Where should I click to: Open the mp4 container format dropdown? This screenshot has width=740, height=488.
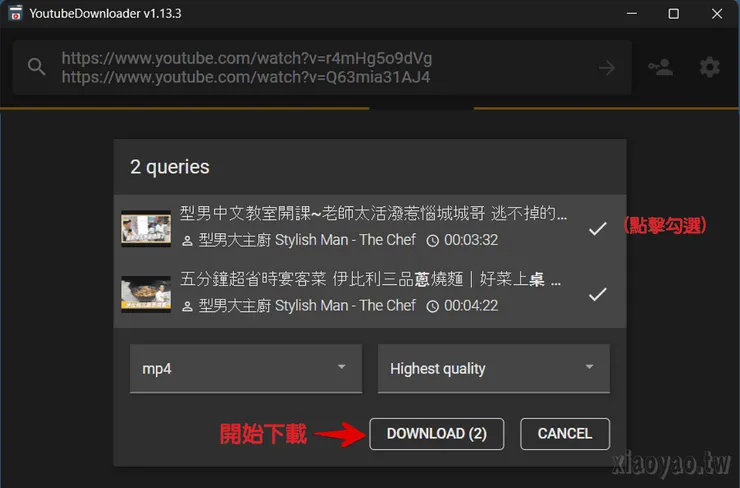point(246,368)
